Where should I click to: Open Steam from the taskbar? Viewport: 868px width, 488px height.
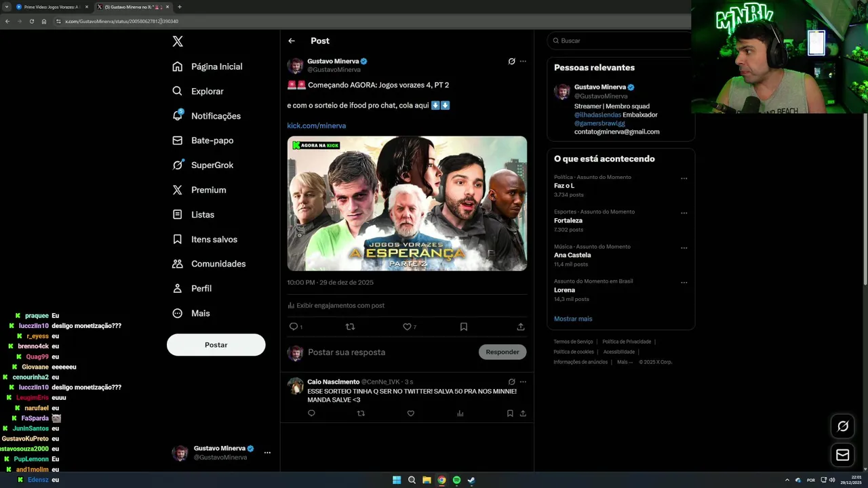pos(471,480)
